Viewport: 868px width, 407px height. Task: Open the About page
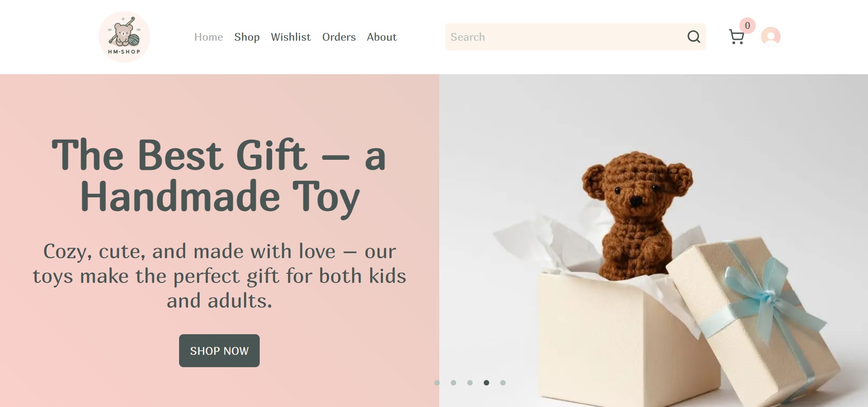[382, 37]
